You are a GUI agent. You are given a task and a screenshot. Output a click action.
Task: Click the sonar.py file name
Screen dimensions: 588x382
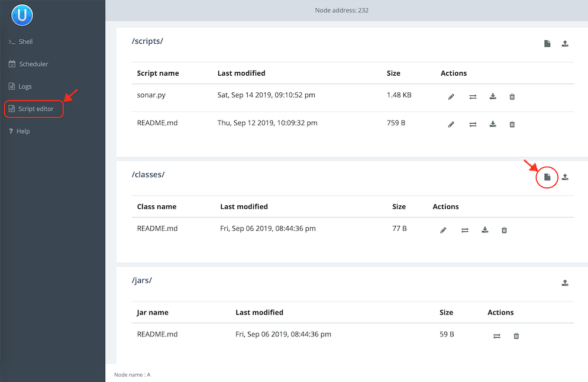[x=151, y=95]
